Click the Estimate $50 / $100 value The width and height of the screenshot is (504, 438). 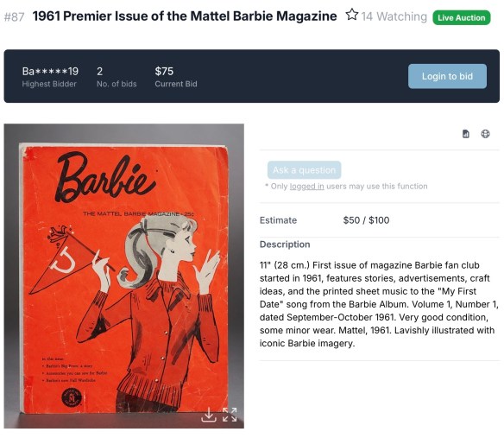coord(366,220)
